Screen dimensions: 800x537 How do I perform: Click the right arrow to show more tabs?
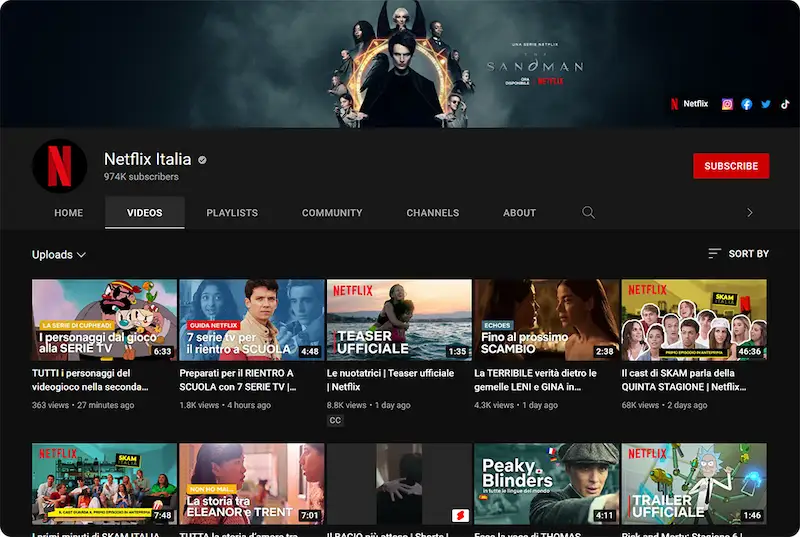click(x=749, y=212)
